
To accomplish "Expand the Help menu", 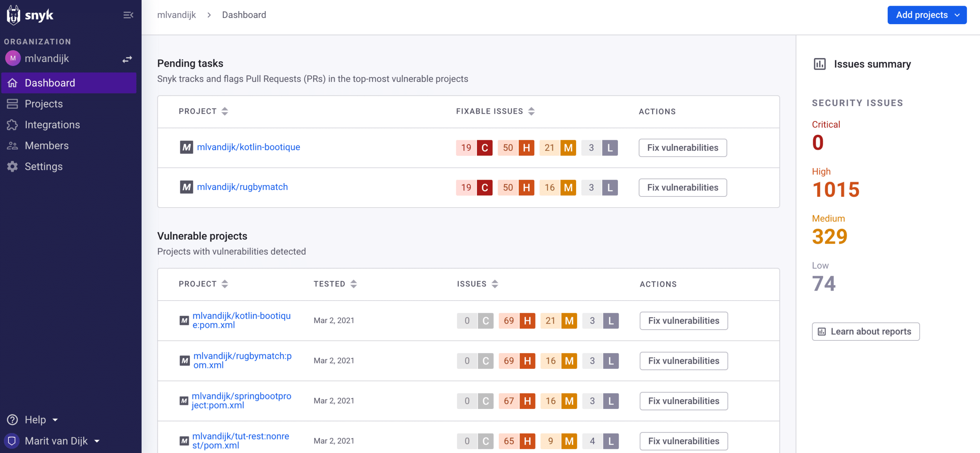I will [41, 420].
